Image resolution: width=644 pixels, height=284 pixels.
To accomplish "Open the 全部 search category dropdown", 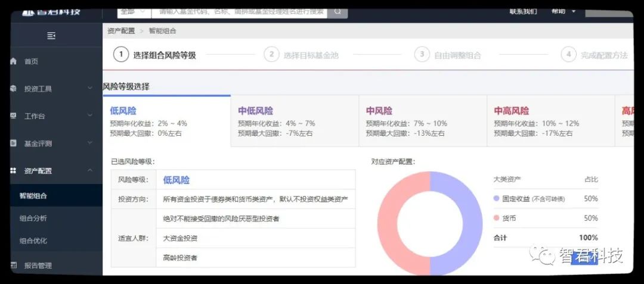I will pos(134,13).
